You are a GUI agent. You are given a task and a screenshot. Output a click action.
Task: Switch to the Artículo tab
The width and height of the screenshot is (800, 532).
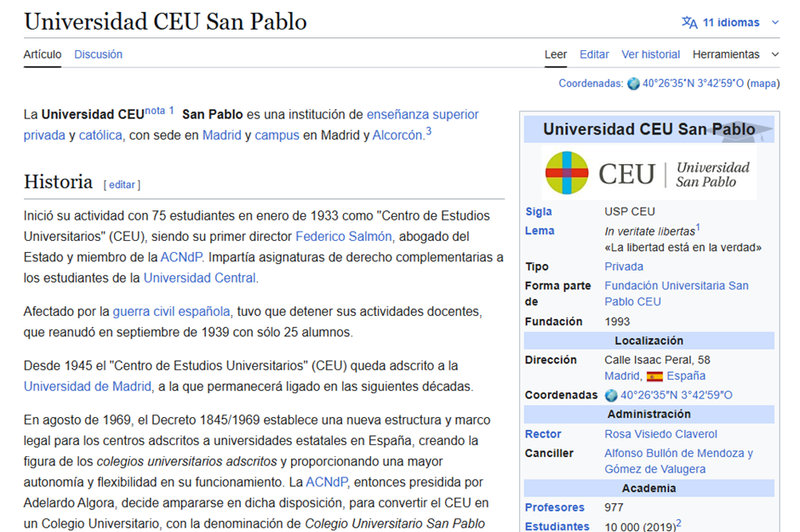point(43,54)
